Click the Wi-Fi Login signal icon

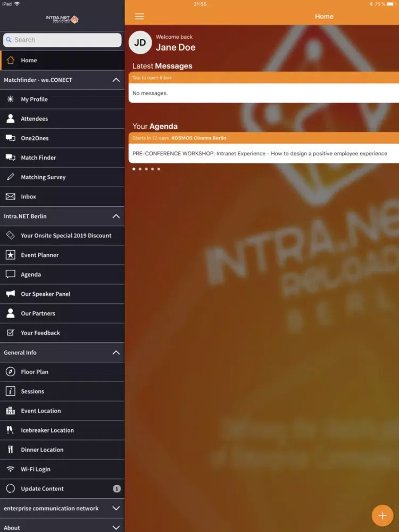point(11,469)
